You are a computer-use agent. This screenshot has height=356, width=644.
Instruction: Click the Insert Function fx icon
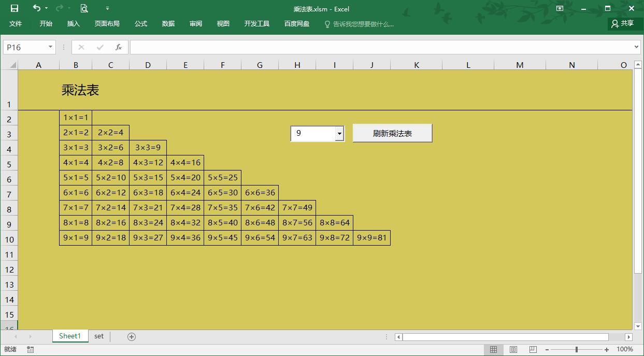pos(119,47)
